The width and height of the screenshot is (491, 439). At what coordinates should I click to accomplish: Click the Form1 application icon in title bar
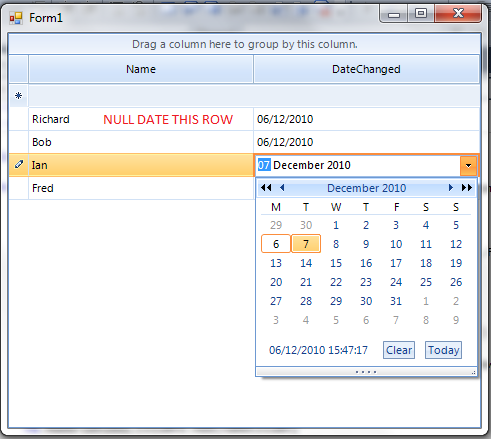click(16, 18)
